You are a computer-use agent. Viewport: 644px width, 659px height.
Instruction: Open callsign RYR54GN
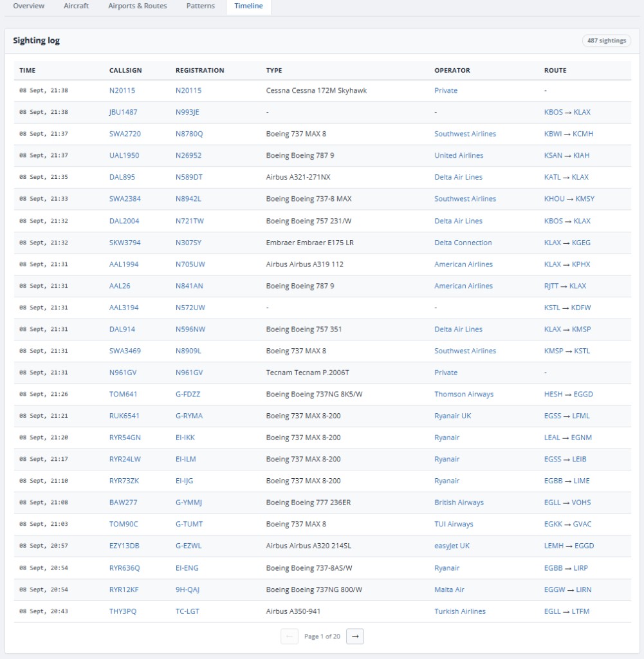[x=125, y=438]
